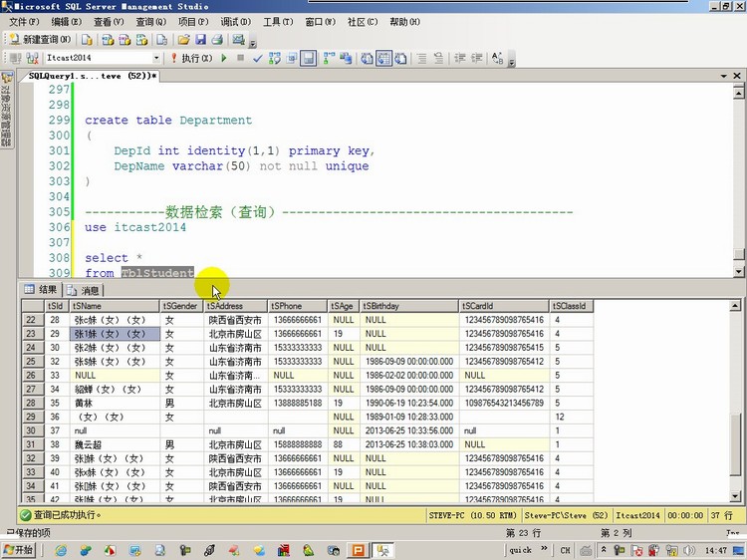Click the tSBirthday column header
This screenshot has height=560, width=747.
[409, 306]
